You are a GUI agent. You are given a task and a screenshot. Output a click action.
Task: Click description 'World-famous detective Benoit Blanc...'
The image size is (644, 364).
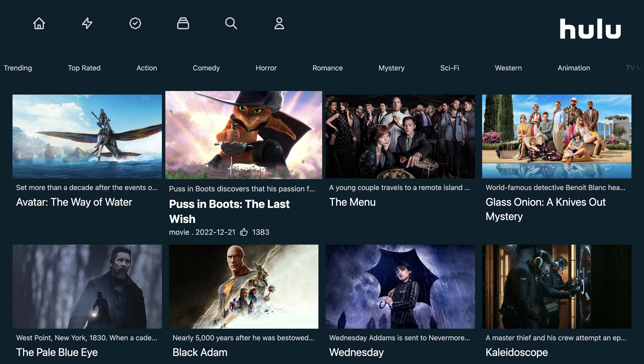coord(555,188)
